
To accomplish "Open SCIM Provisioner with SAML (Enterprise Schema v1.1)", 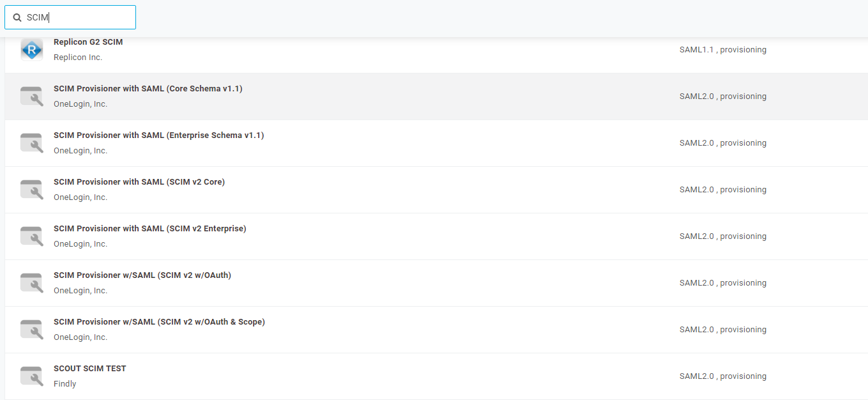I will coord(158,135).
